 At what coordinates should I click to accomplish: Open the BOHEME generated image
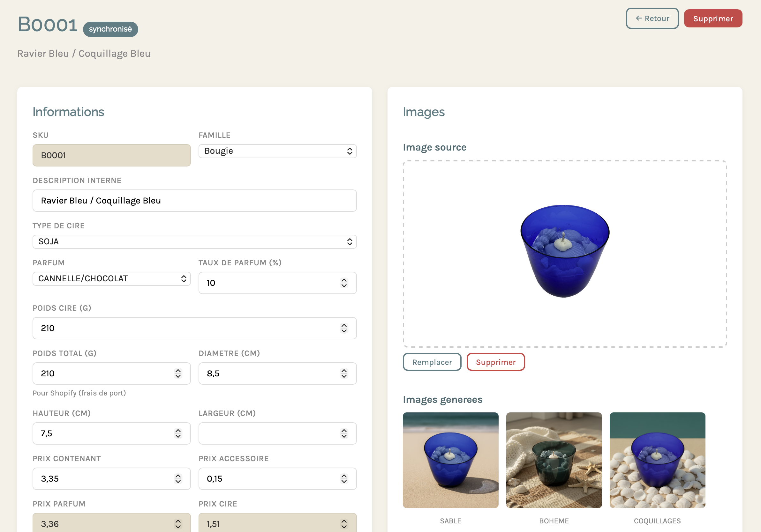[554, 460]
